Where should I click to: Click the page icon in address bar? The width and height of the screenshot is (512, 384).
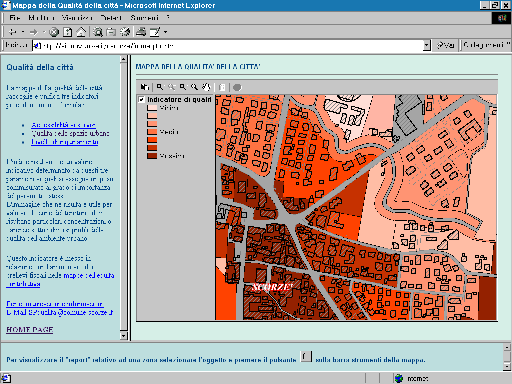click(36, 46)
